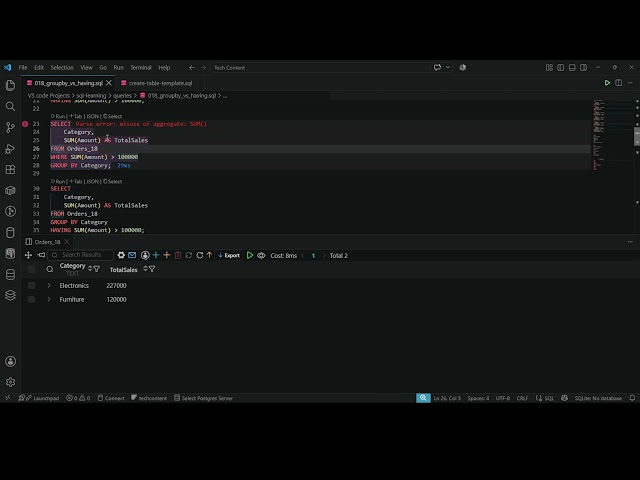Click the notifications bell in status bar
640x480 pixels.
pyautogui.click(x=632, y=398)
